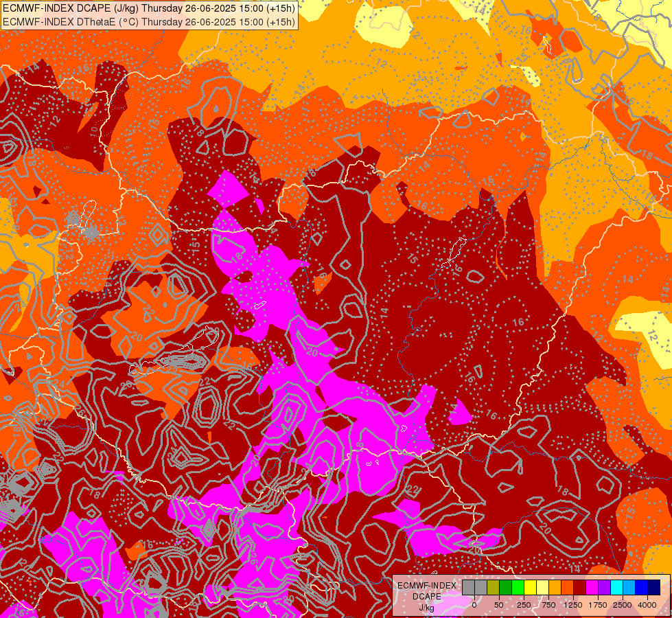
Task: Click the olive swatch in the DCAPE legend
Action: 494,587
